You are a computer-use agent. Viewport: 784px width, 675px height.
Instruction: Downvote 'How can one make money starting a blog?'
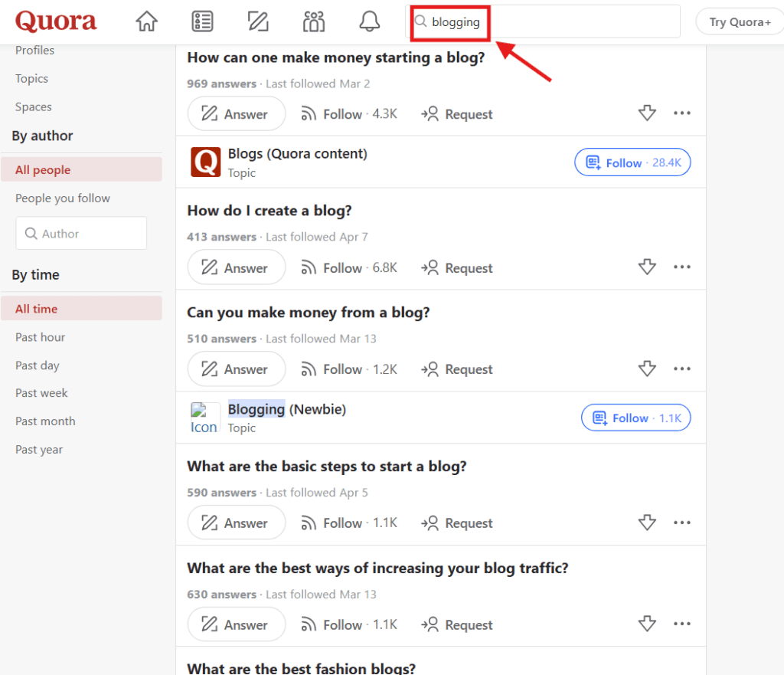(x=647, y=113)
